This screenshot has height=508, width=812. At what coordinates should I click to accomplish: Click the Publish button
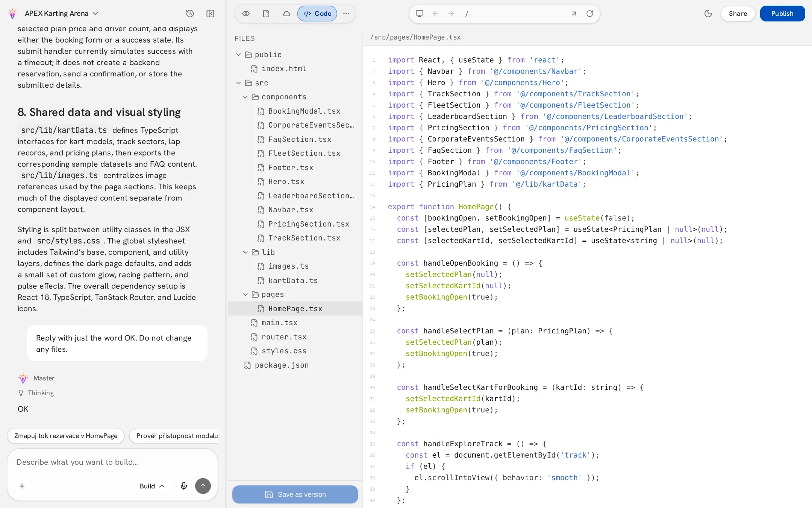click(782, 14)
